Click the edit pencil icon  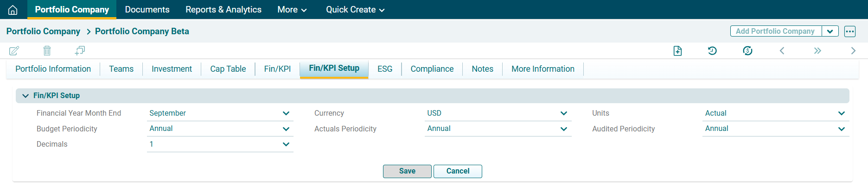point(14,50)
